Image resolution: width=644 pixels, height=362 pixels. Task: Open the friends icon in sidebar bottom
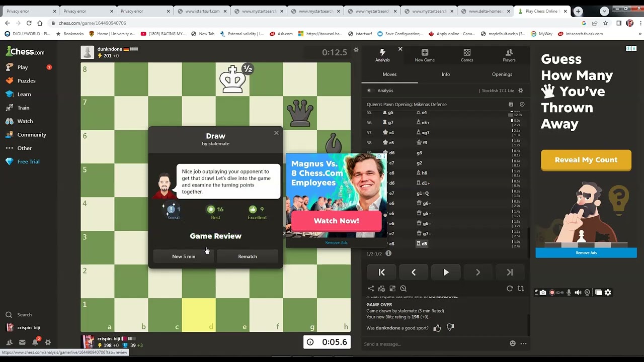click(9, 342)
